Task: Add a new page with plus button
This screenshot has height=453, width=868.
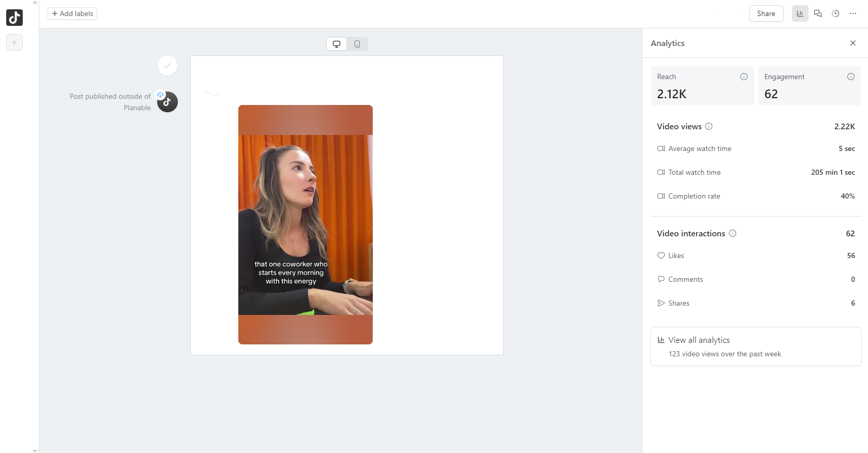Action: click(x=14, y=42)
